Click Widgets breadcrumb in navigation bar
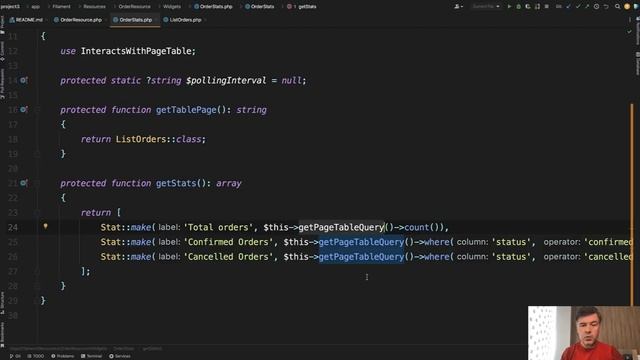This screenshot has height=360, width=640. coord(171,7)
